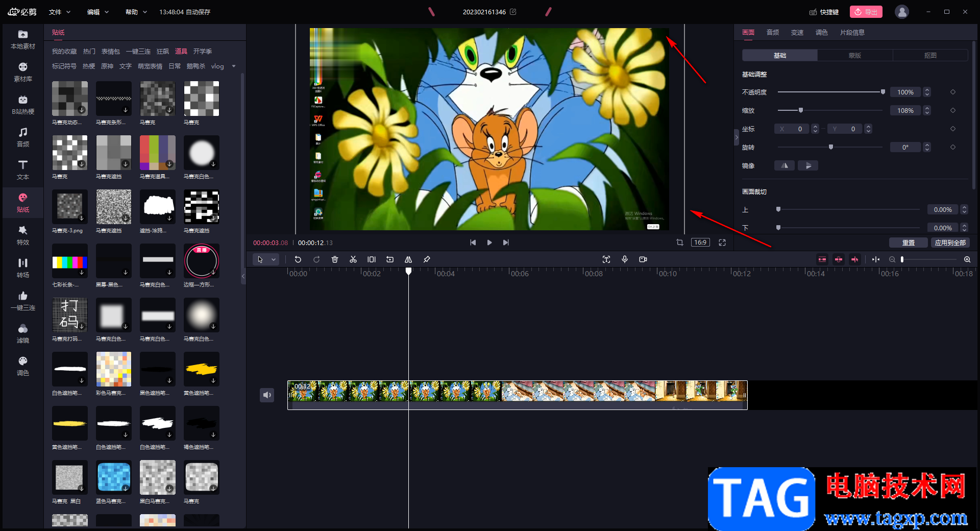Open the 特效 effects panel
980x531 pixels.
tap(23, 236)
